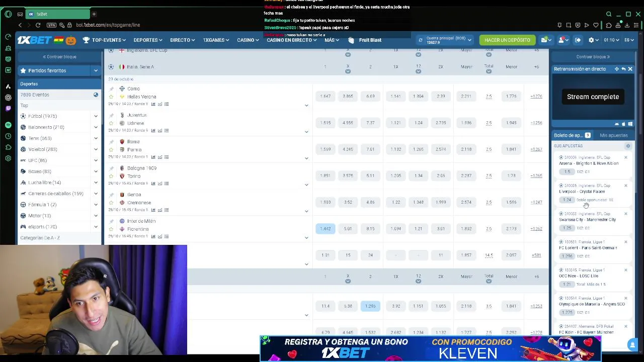The height and width of the screenshot is (362, 644).
Task: Select odds 1.515 for Juventus win
Action: click(x=326, y=123)
